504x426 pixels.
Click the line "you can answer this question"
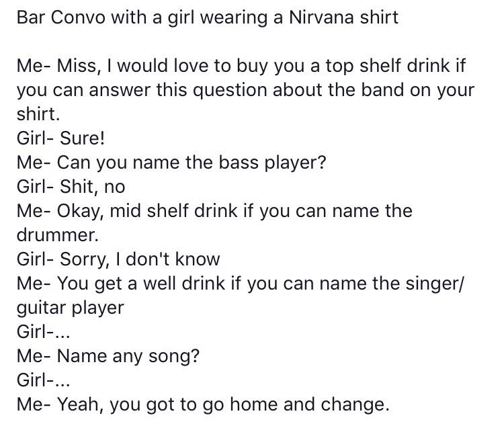click(x=245, y=91)
